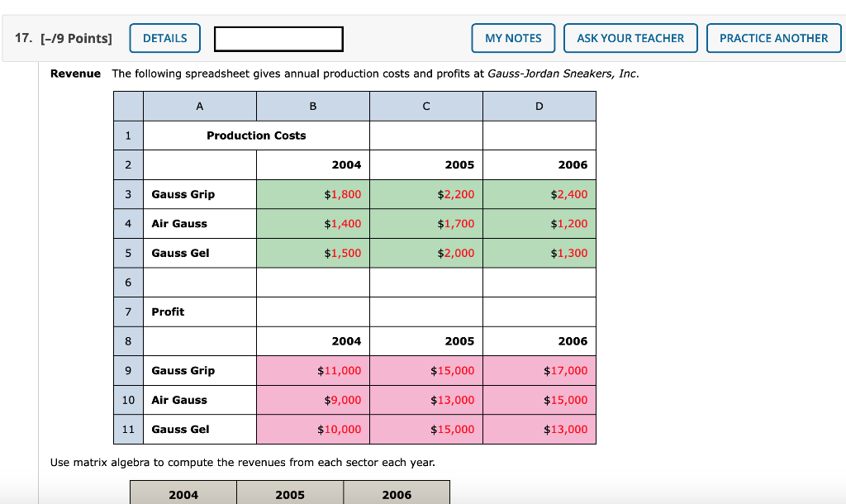Click 2006 header in answer table below
The width and height of the screenshot is (846, 504).
pyautogui.click(x=397, y=494)
